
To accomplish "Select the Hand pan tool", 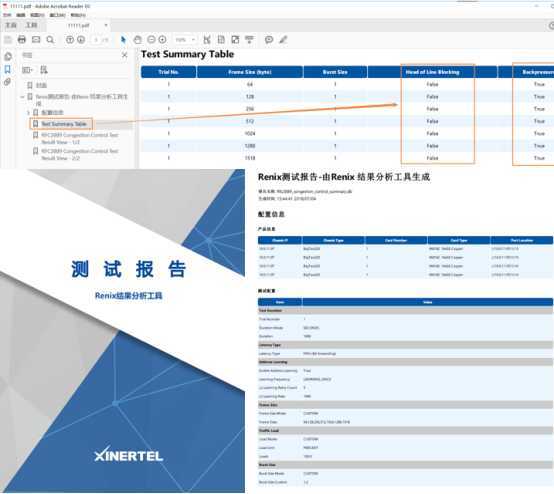I will click(x=137, y=40).
